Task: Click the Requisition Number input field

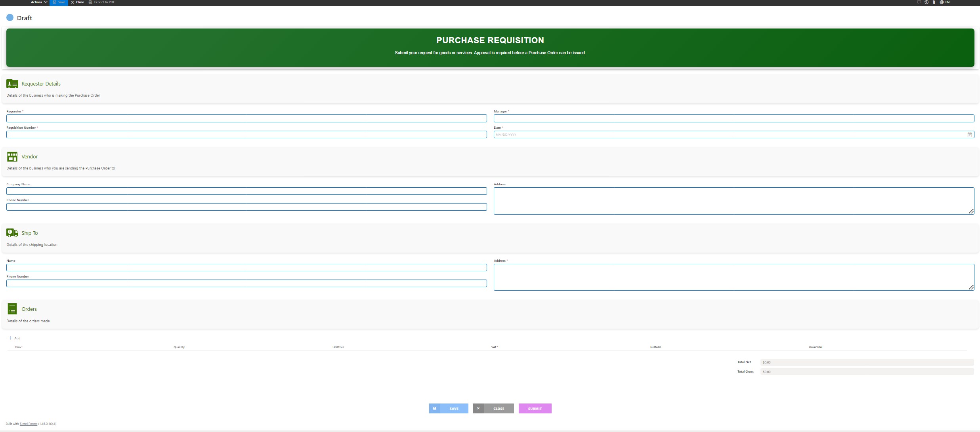Action: [x=246, y=135]
